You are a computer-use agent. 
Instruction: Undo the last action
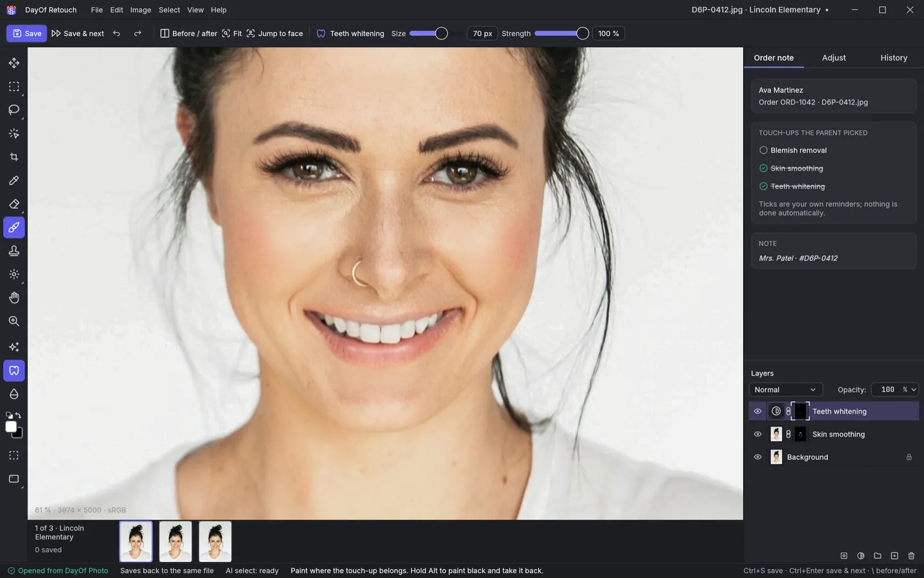tap(117, 33)
